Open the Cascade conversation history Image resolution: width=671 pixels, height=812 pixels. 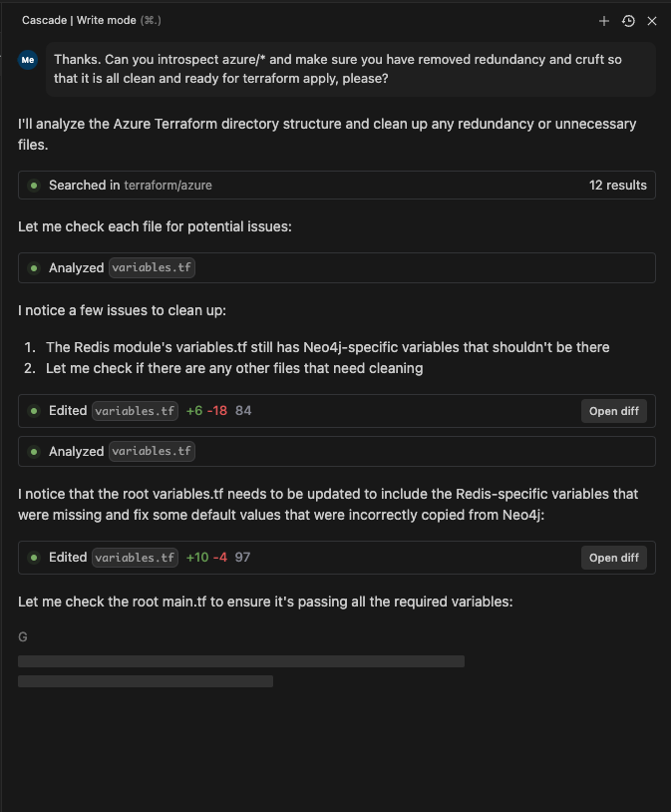pos(628,20)
